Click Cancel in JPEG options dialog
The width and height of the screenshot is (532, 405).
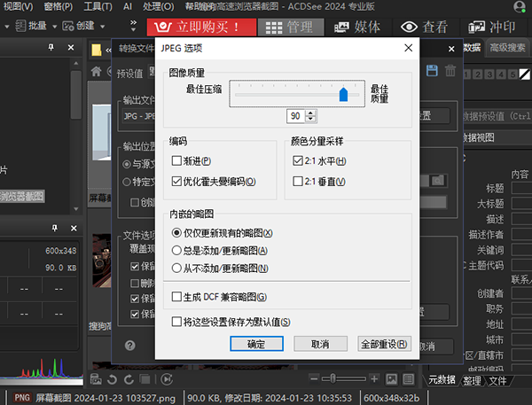point(320,344)
